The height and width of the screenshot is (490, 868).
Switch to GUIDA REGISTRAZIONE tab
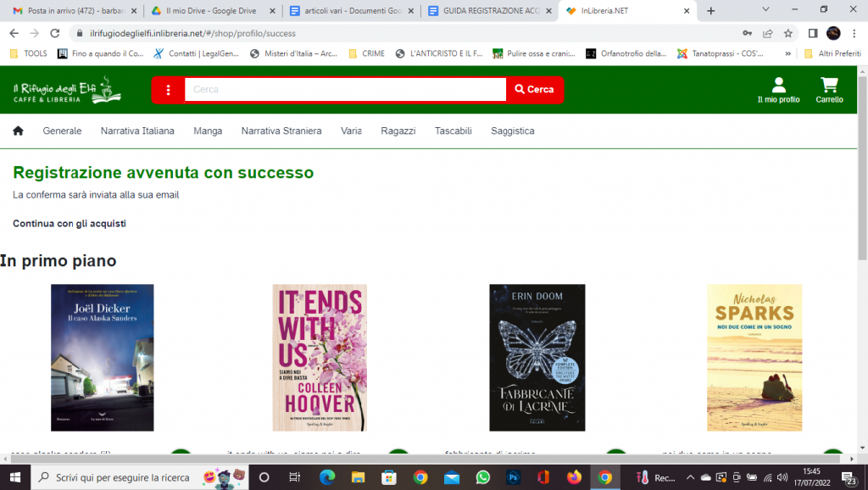pos(488,10)
